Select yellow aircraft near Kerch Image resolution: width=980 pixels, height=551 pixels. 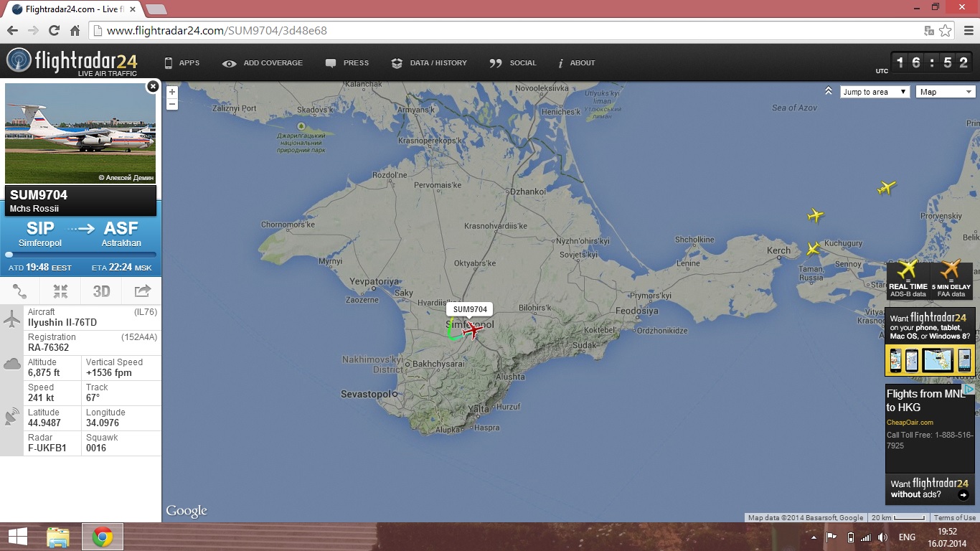[x=813, y=249]
